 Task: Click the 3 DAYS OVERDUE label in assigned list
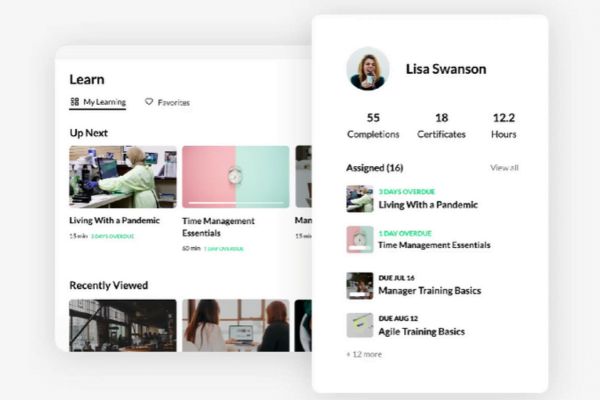[x=407, y=192]
